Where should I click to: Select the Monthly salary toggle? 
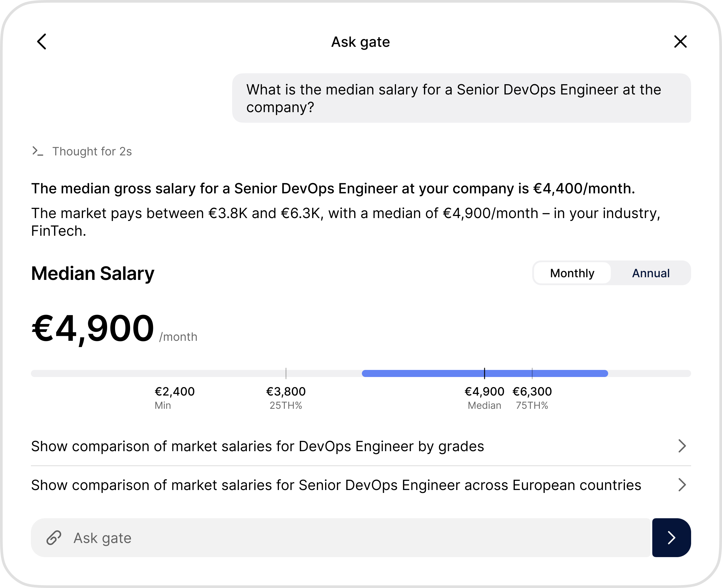tap(572, 273)
